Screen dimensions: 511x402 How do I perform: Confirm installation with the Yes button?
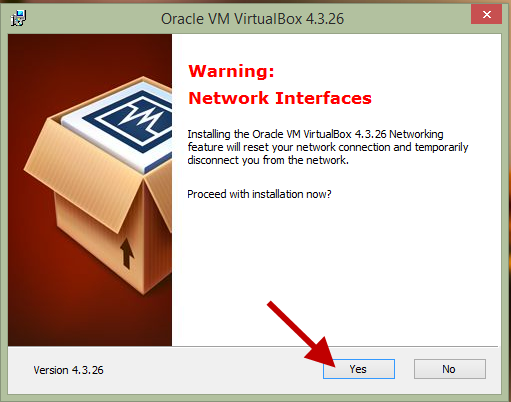[x=359, y=369]
